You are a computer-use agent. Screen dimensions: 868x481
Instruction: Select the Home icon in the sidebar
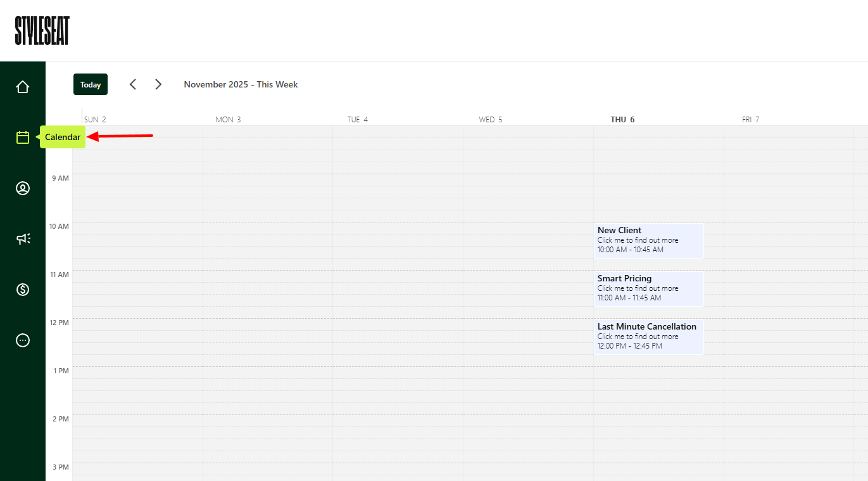click(23, 86)
